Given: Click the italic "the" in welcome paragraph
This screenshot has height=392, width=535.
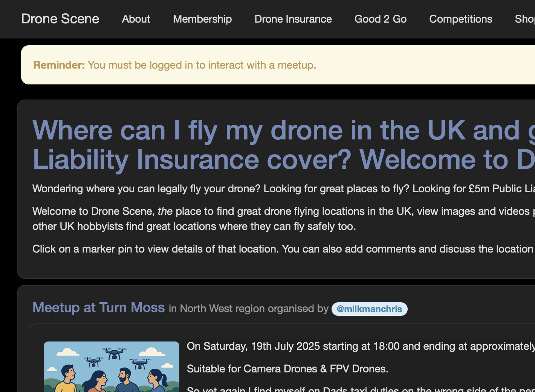Looking at the screenshot, I should 165,211.
